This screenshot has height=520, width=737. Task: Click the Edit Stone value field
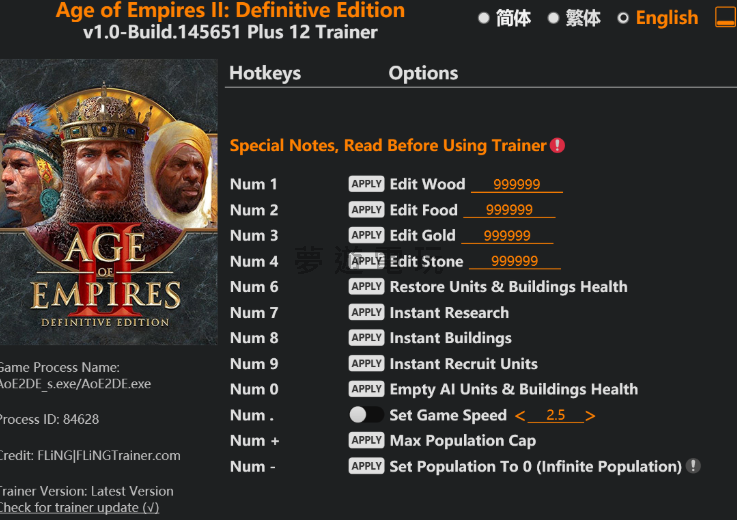[x=515, y=261]
